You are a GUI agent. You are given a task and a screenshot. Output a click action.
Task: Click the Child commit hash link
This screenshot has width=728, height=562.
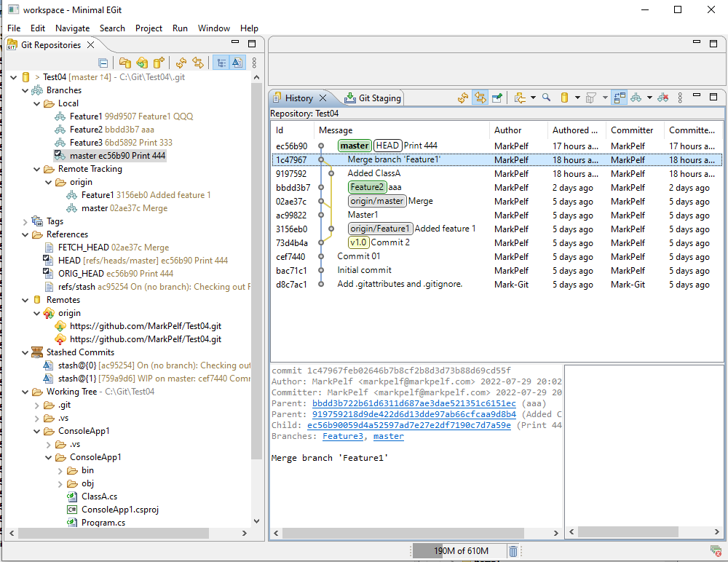(x=408, y=425)
